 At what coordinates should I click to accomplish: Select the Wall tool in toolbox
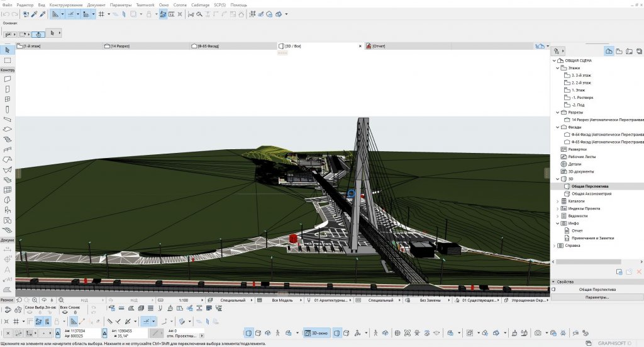(7, 79)
